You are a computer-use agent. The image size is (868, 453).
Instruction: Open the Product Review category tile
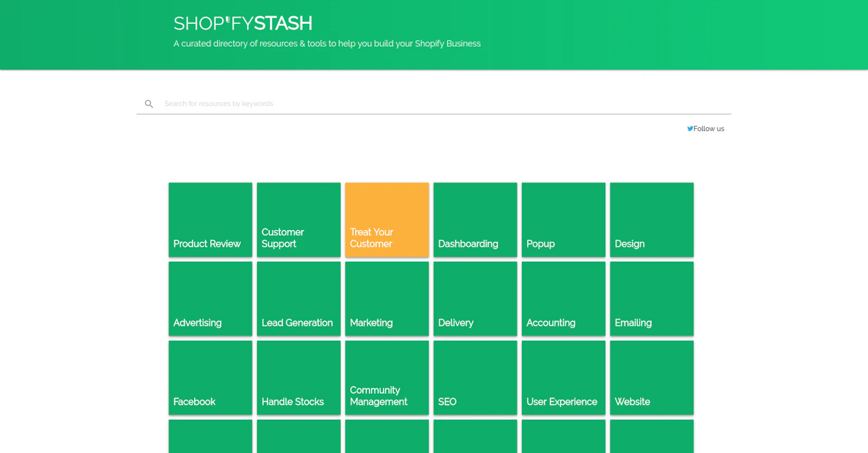(210, 220)
